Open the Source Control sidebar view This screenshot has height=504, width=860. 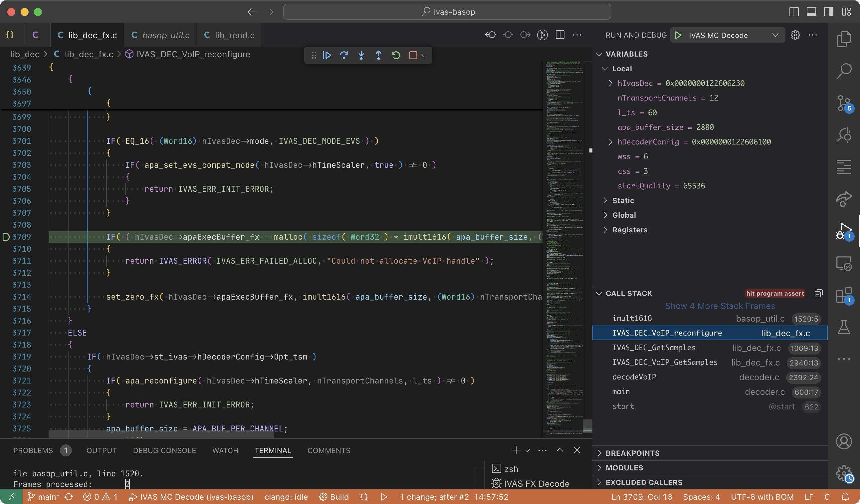pyautogui.click(x=844, y=103)
